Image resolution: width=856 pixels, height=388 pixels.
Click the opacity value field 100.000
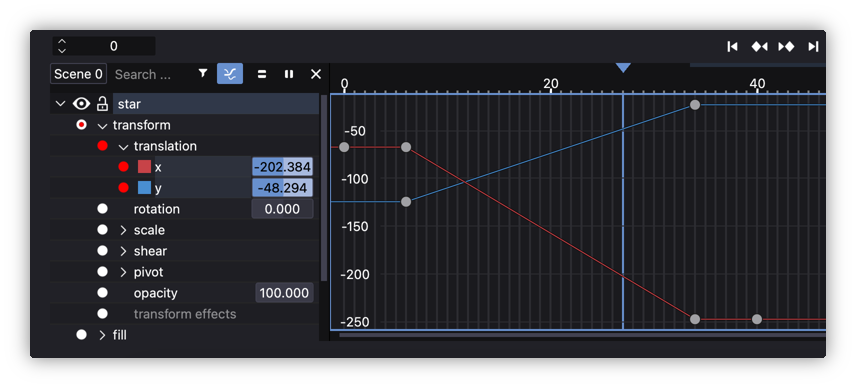coord(284,293)
